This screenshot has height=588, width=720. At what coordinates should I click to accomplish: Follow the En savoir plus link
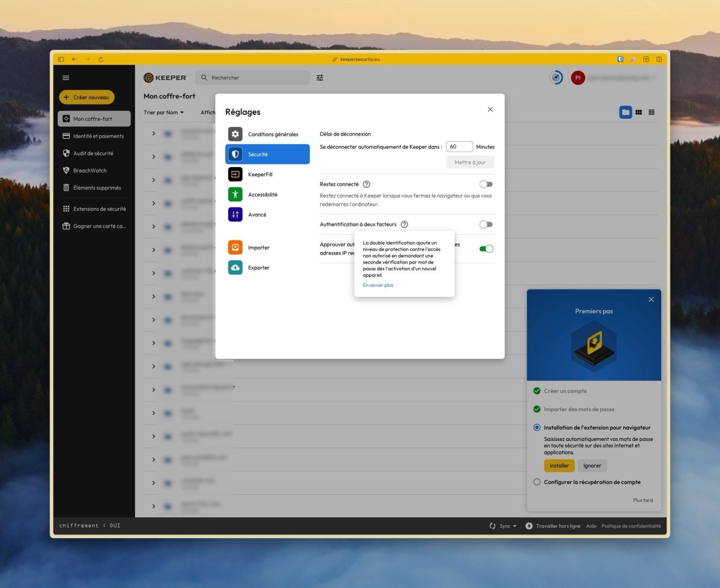[378, 285]
